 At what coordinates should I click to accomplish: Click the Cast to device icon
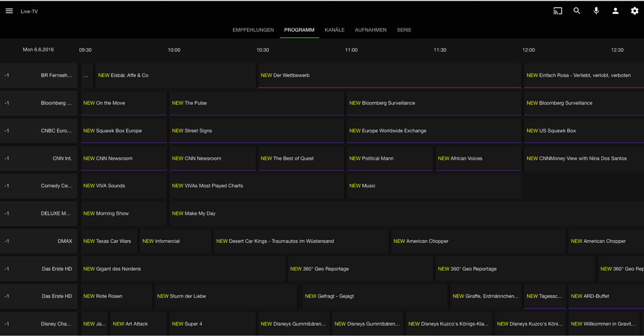(x=558, y=11)
